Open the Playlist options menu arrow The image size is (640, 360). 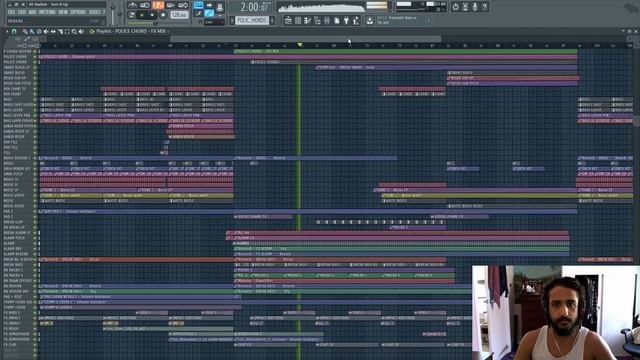pyautogui.click(x=7, y=31)
